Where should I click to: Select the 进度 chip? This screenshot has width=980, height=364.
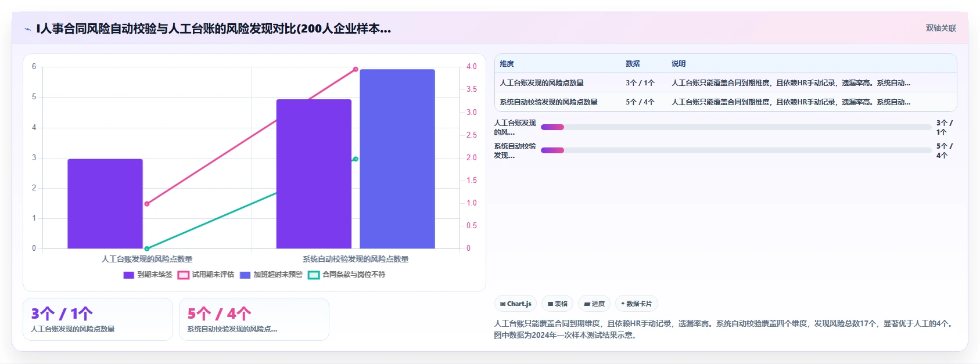point(594,304)
